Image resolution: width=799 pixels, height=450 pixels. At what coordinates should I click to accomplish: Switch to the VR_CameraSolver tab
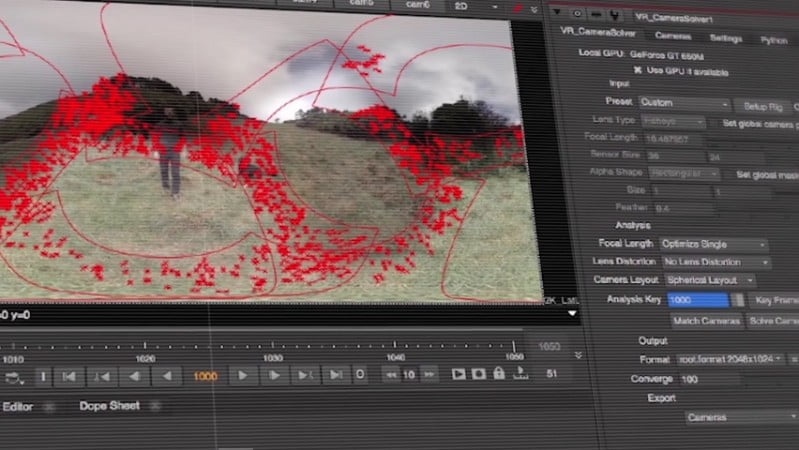pyautogui.click(x=598, y=33)
